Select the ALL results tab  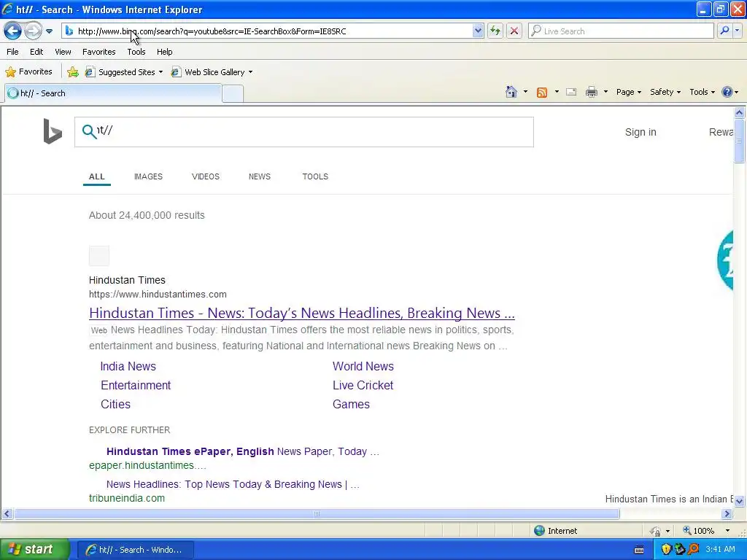point(97,176)
